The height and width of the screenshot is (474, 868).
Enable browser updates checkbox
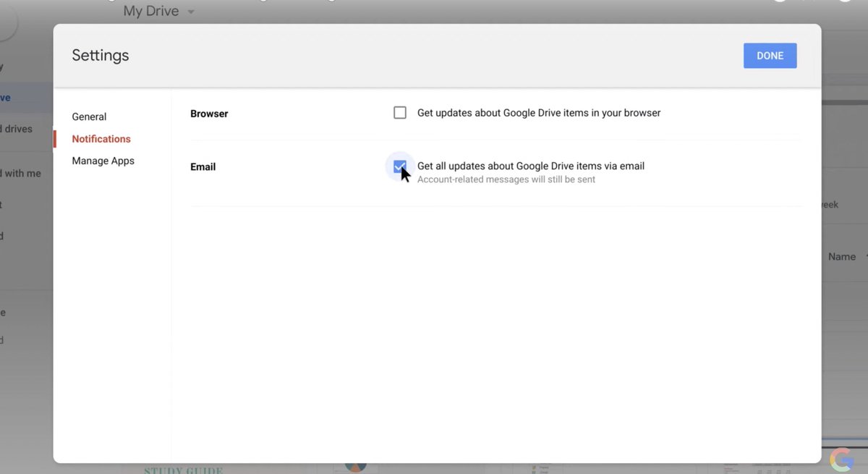click(400, 113)
